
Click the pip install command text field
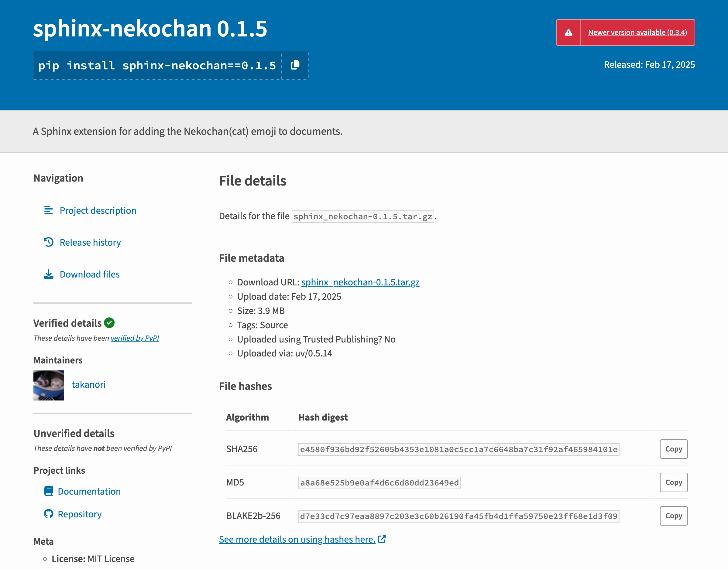point(157,65)
